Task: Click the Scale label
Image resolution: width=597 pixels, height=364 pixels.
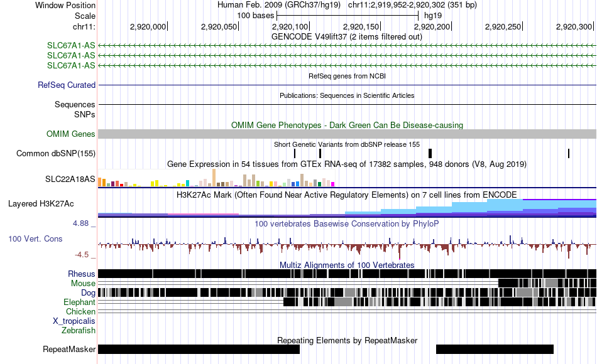Action: tap(85, 16)
